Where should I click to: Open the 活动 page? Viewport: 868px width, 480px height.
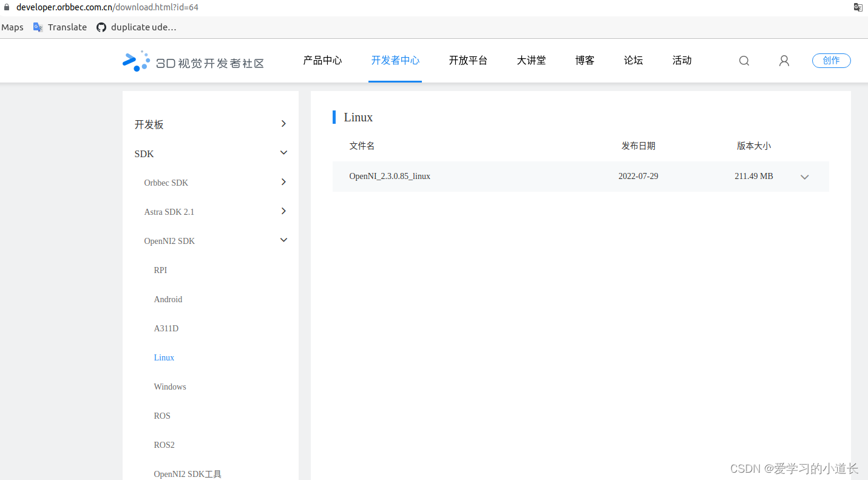click(x=682, y=61)
